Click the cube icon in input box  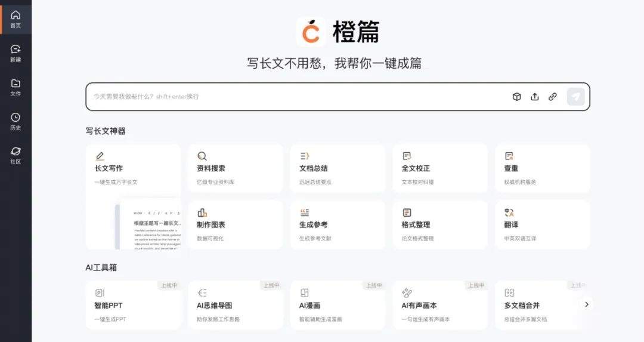pos(516,97)
